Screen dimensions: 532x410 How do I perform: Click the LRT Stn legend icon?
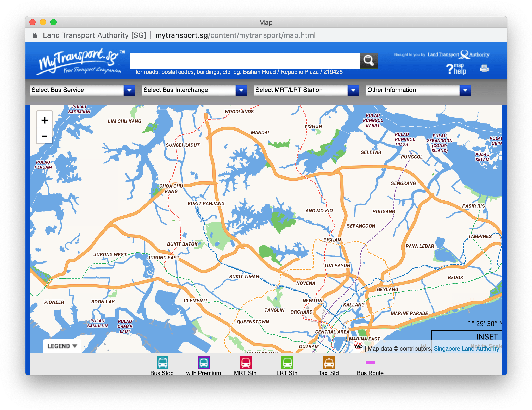click(x=287, y=363)
